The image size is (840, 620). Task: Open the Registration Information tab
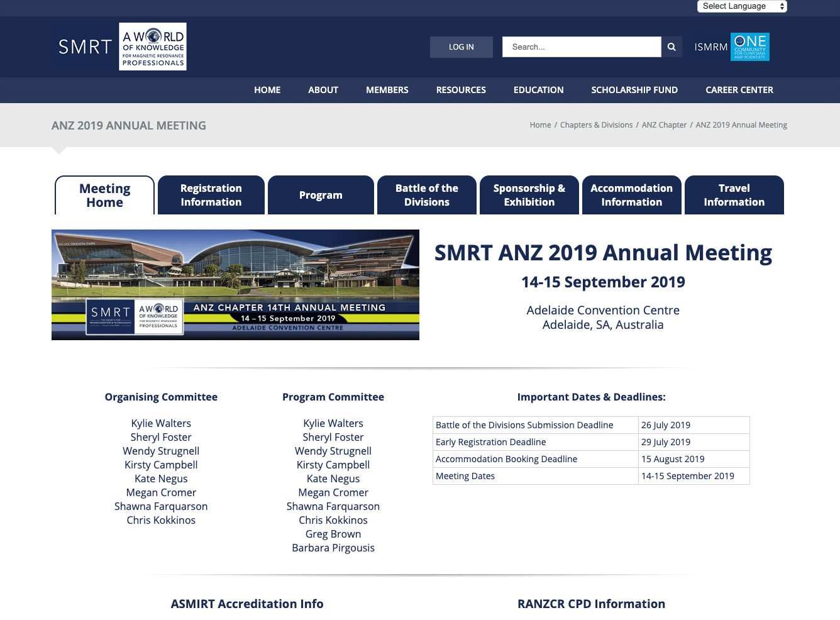click(211, 195)
